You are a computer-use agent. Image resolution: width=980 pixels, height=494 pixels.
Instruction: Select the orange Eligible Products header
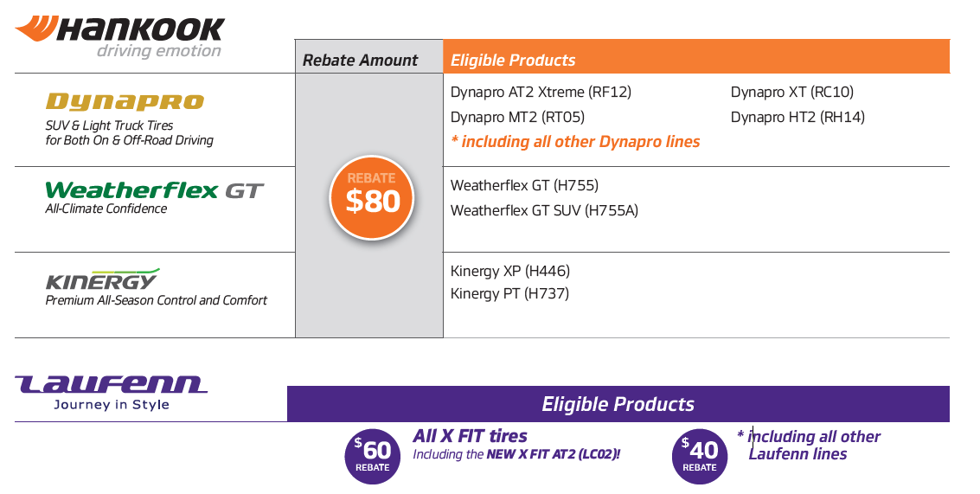[696, 57]
